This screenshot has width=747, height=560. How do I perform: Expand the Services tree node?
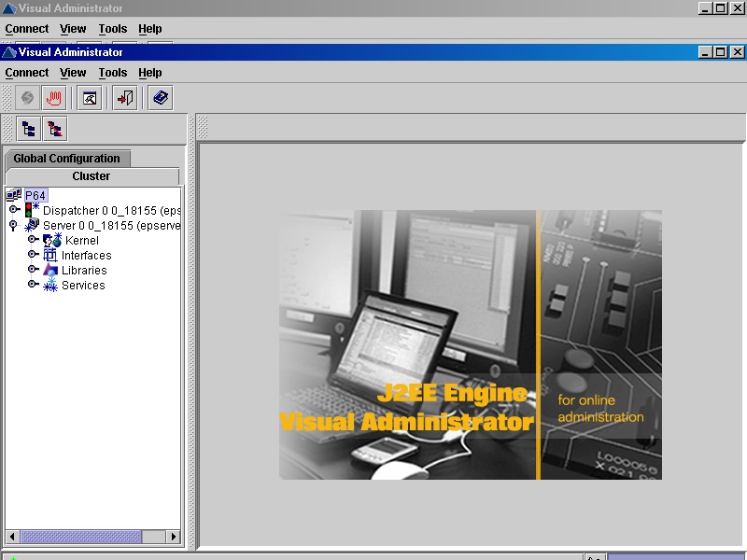point(33,284)
